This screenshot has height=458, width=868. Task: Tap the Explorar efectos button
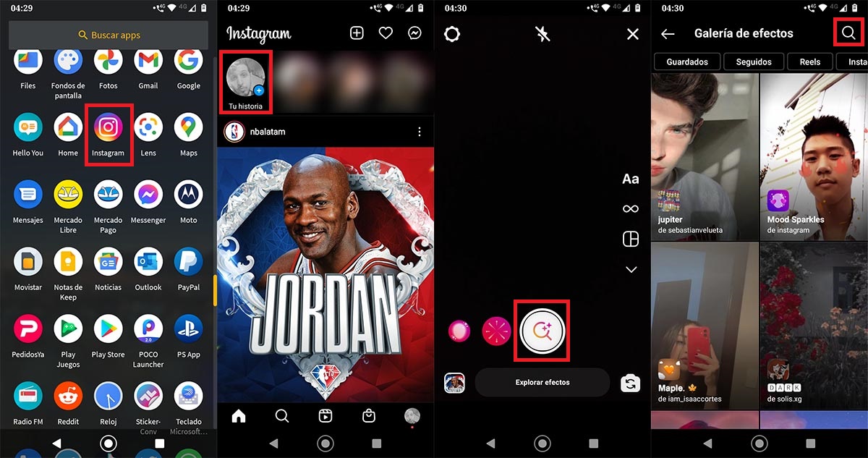[x=542, y=382]
